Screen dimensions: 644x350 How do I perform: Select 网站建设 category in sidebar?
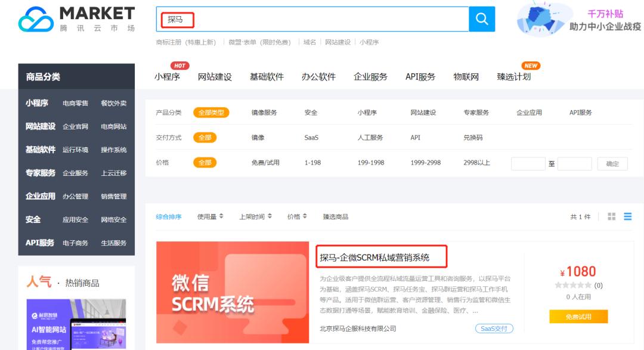point(41,126)
